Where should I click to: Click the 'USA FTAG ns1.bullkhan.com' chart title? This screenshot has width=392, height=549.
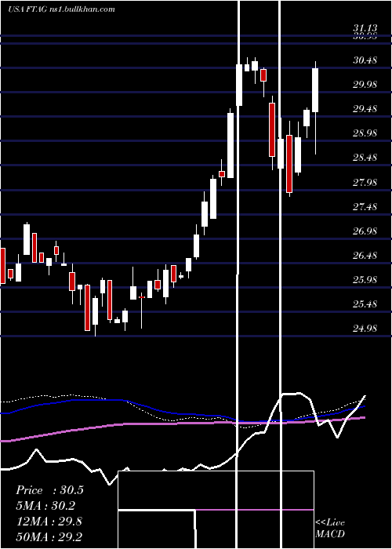click(61, 9)
